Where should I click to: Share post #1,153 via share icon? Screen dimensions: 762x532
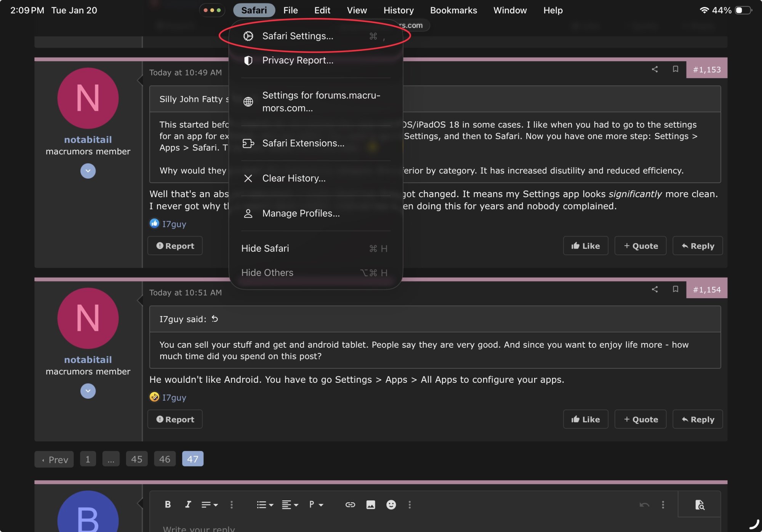pos(655,69)
